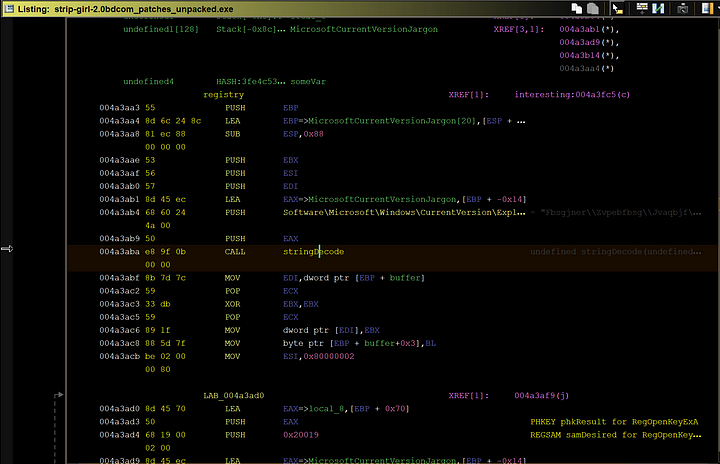Image resolution: width=720 pixels, height=464 pixels.
Task: Click HASH:3fe4c53... storage field
Action: pyautogui.click(x=251, y=82)
